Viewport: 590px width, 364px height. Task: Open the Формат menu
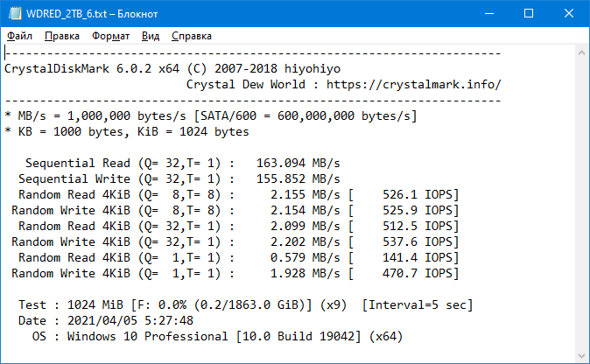click(x=110, y=36)
